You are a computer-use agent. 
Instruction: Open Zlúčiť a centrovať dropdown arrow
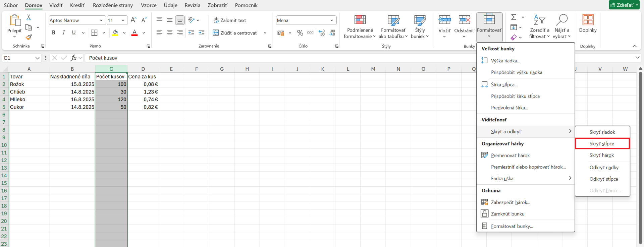coord(265,33)
